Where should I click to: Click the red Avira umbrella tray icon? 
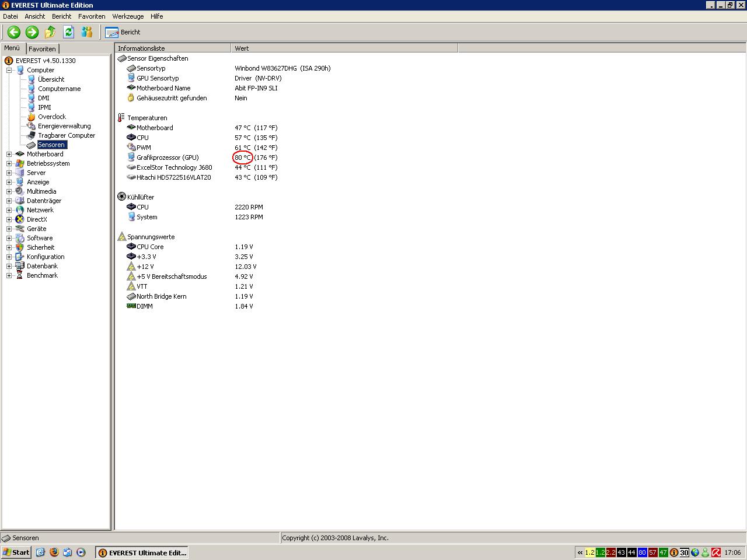click(715, 552)
